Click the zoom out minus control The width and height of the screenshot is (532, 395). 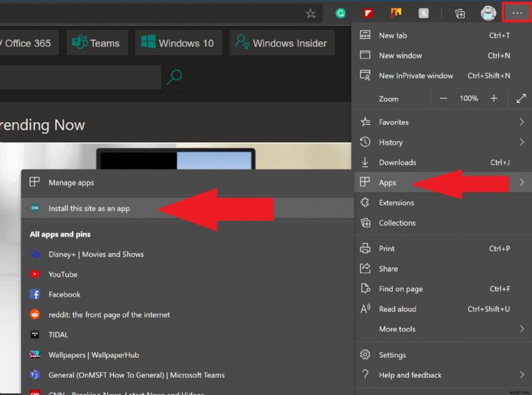tap(444, 98)
